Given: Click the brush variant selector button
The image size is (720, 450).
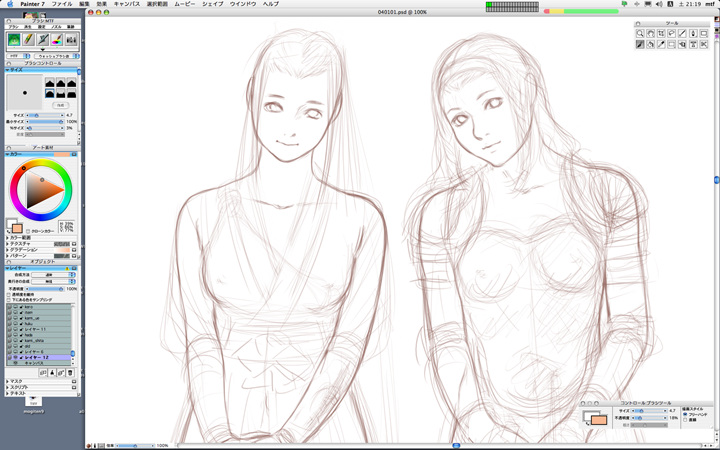Looking at the screenshot, I should pos(59,56).
